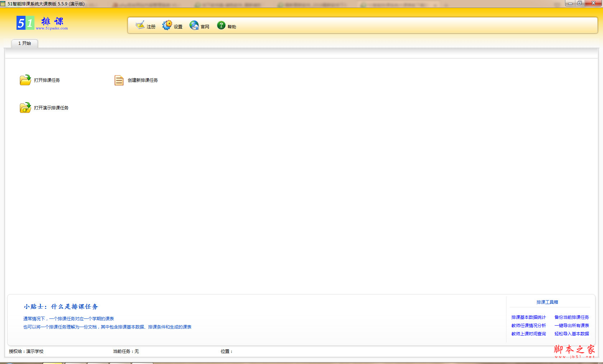Click tip line 通常情况下，一个排课任务对应一个学期的课表

coord(69,319)
